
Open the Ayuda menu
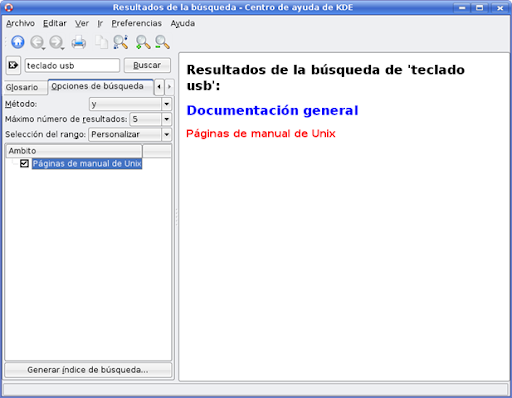183,23
